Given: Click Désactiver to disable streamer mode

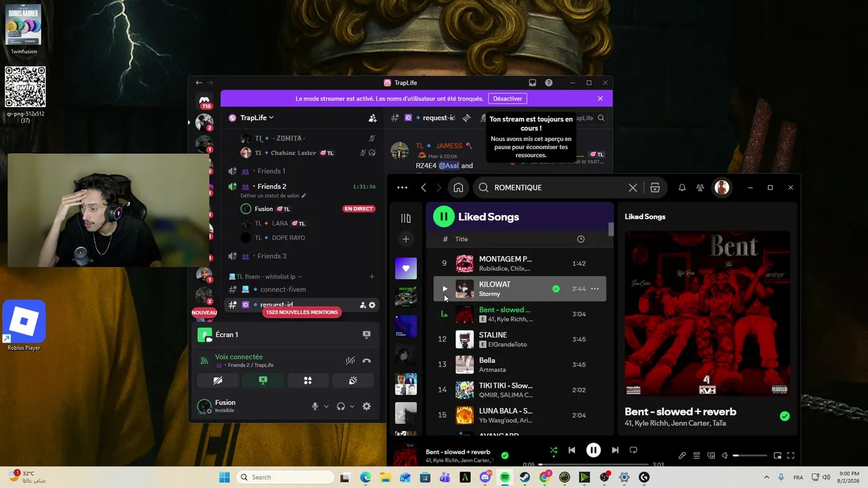Looking at the screenshot, I should click(x=507, y=99).
